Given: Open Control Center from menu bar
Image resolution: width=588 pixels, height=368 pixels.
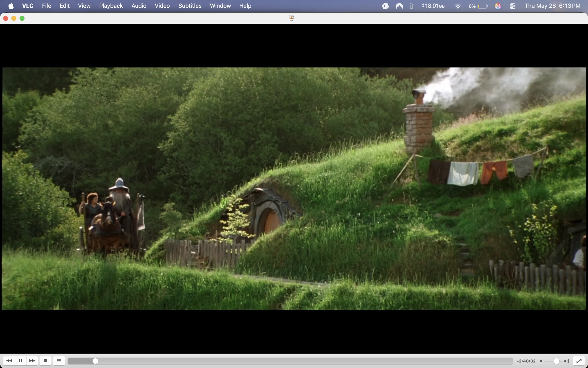Looking at the screenshot, I should pyautogui.click(x=513, y=6).
